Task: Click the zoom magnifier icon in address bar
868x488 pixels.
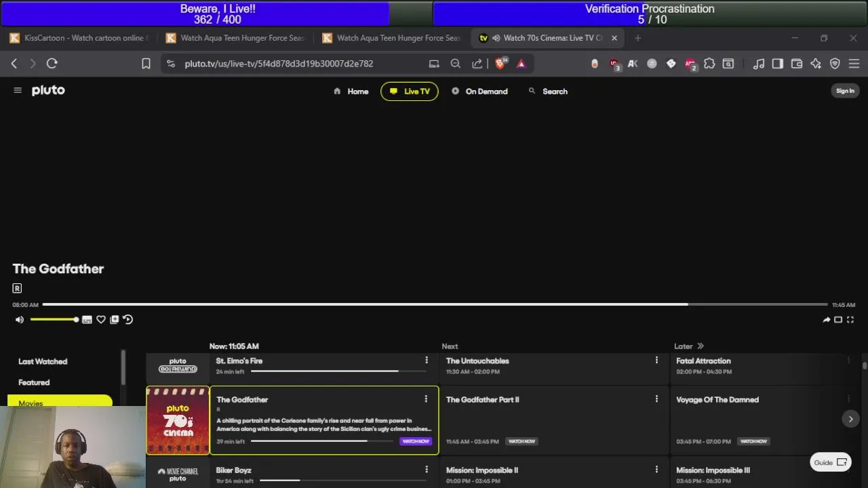Action: pos(456,64)
